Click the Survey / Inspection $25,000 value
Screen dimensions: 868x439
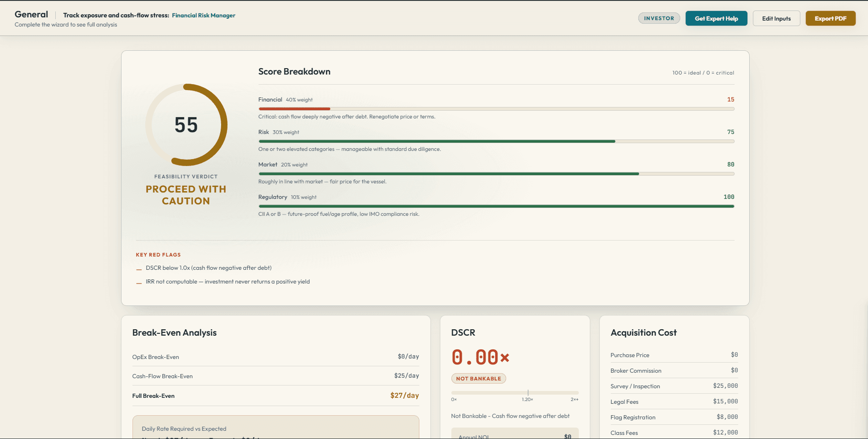(x=725, y=386)
